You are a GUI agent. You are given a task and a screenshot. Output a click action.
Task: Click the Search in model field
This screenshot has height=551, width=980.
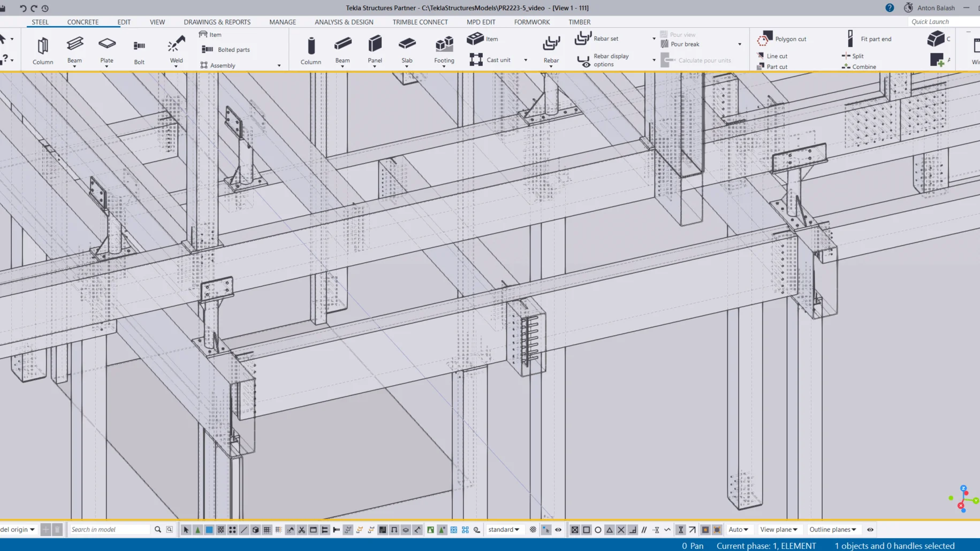pyautogui.click(x=110, y=530)
